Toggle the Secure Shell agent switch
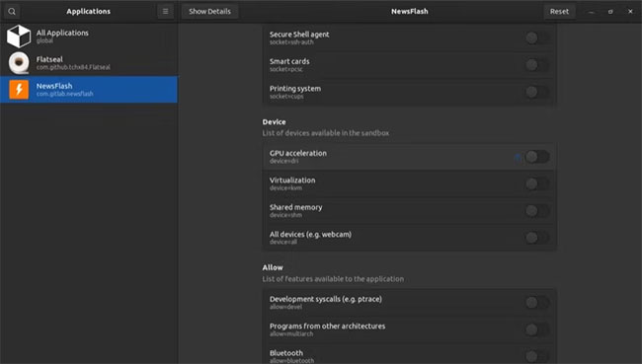642x364 pixels. click(537, 38)
